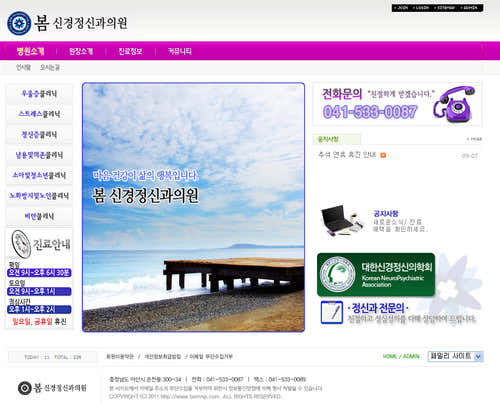Click the 정신과 전문의 banner text

[378, 308]
